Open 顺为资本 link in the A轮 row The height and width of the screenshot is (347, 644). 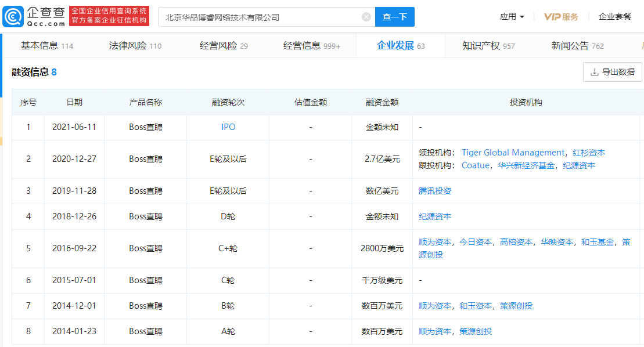[435, 331]
